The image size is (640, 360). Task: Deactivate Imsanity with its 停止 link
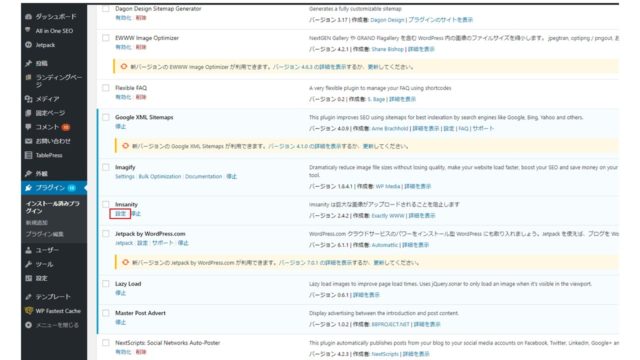pyautogui.click(x=136, y=214)
